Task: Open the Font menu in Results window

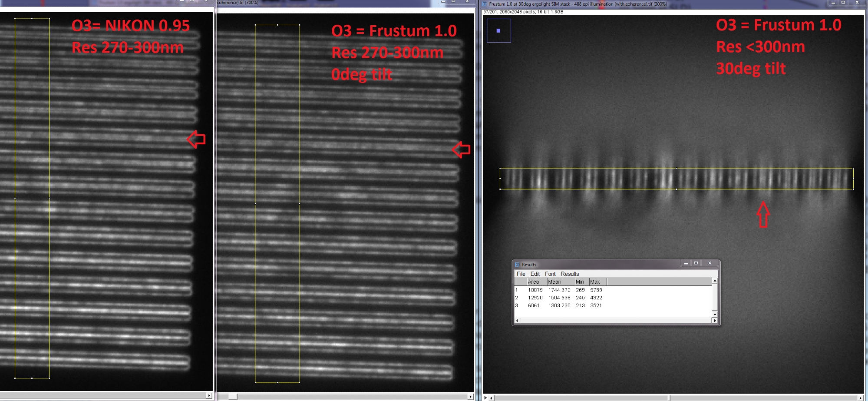Action: point(550,274)
